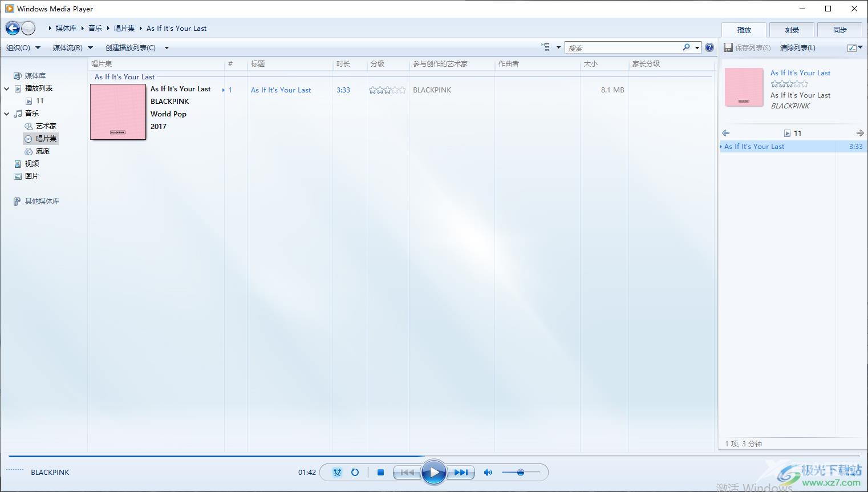
Task: Sort by the 大小 column header
Action: [x=604, y=64]
